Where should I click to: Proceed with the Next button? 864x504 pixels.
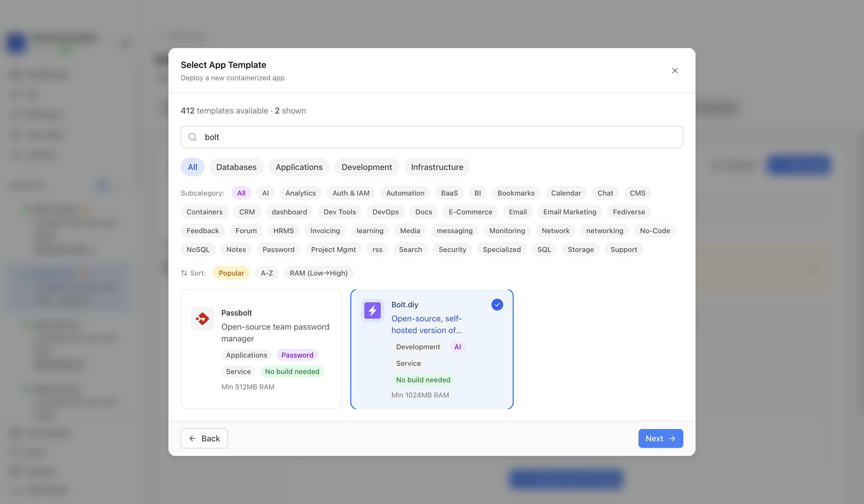[660, 438]
